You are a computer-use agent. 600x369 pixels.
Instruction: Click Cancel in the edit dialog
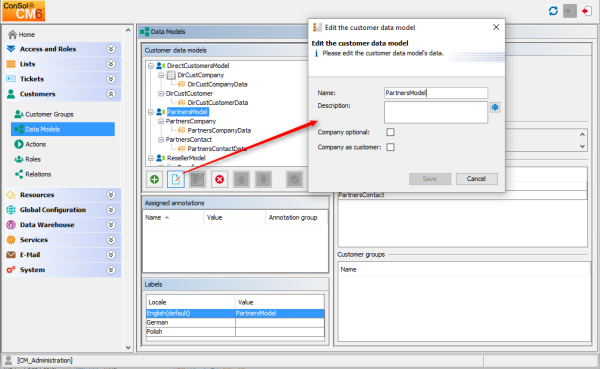[476, 179]
